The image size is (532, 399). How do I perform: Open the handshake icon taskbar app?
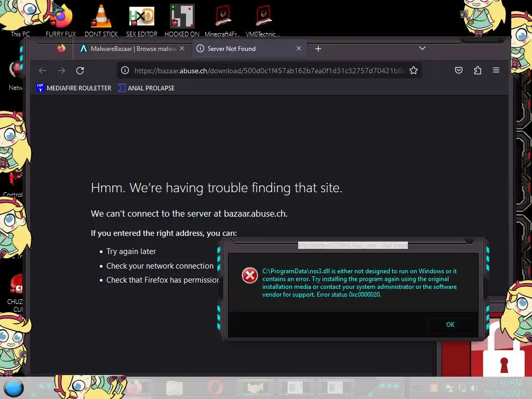point(256,388)
